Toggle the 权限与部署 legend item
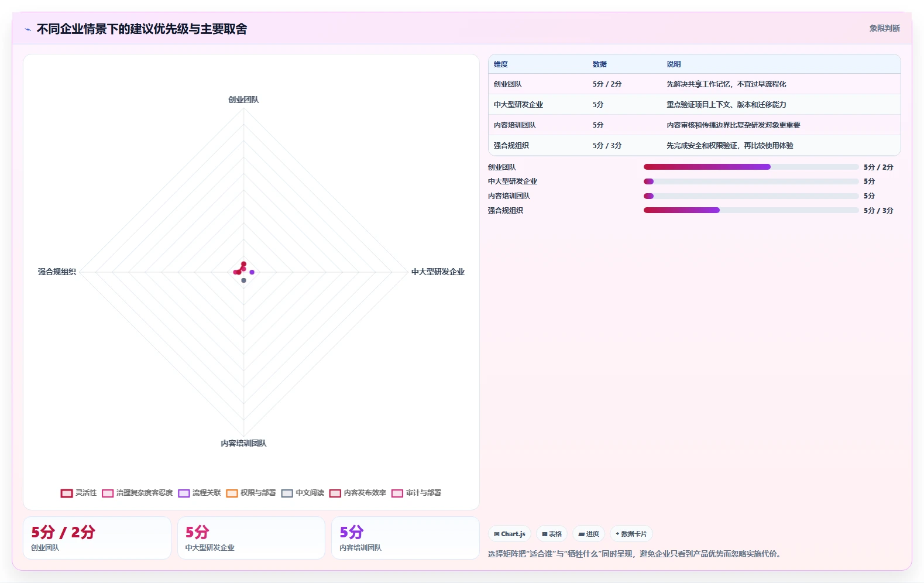The height and width of the screenshot is (583, 924). tap(251, 493)
